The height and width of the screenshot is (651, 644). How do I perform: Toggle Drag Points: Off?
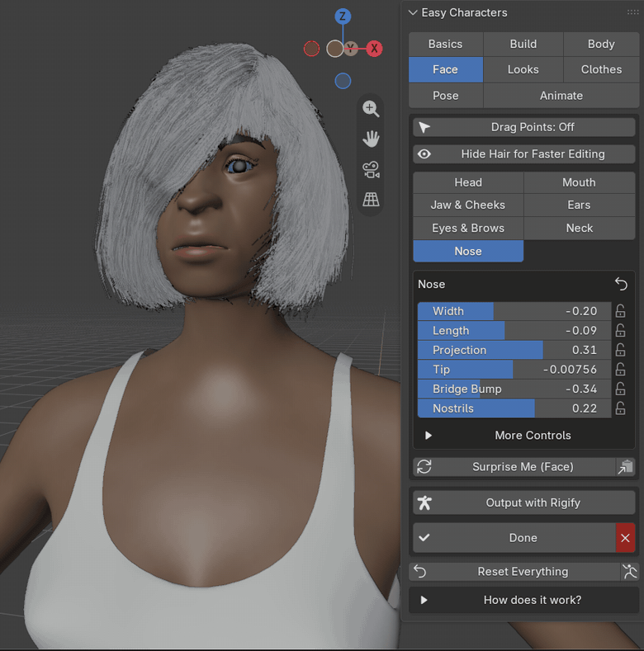click(x=524, y=127)
